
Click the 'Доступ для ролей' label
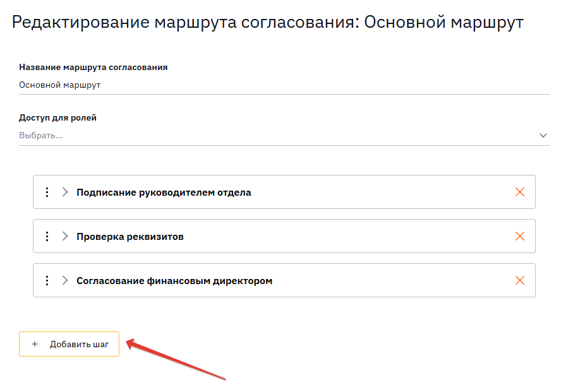pos(58,117)
